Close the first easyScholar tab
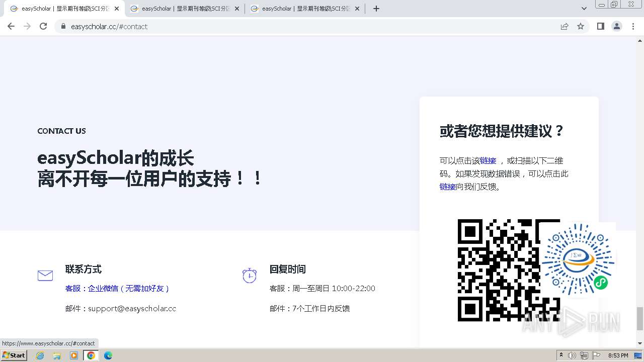 click(117, 9)
